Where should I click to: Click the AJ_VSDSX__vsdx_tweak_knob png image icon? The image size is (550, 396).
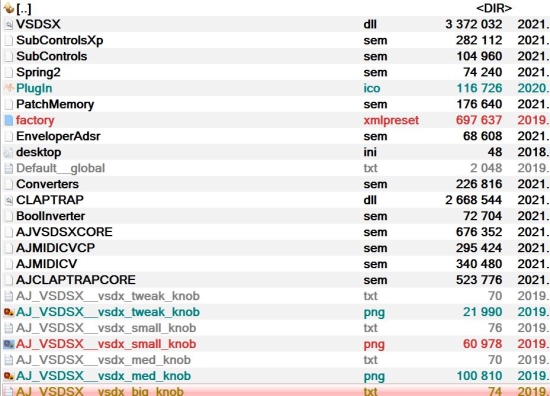9,312
